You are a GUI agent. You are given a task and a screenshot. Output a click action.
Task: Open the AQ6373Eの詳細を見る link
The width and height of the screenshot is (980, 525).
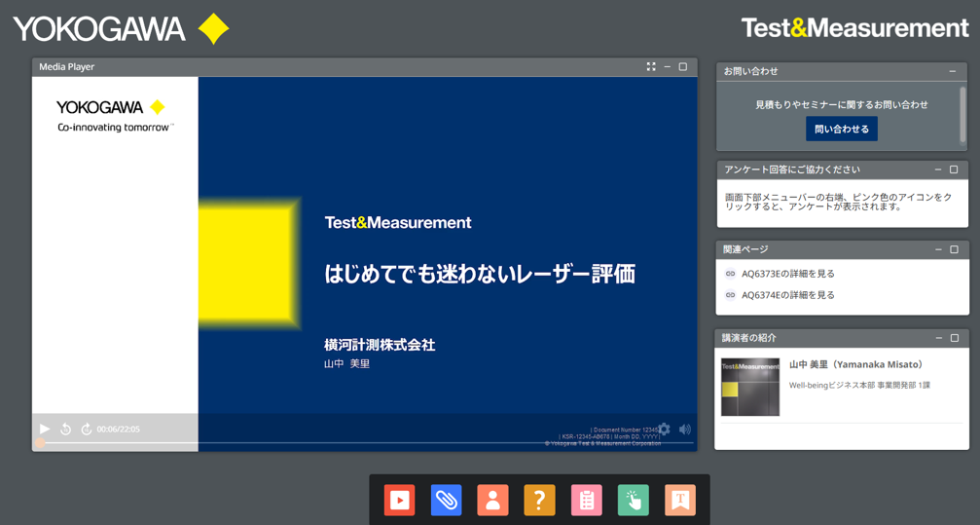[x=787, y=274]
